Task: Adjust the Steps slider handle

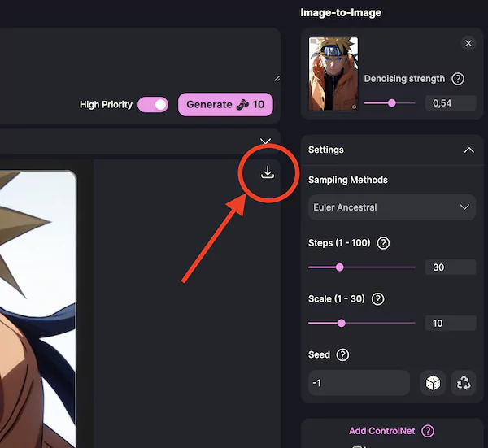Action: click(339, 267)
